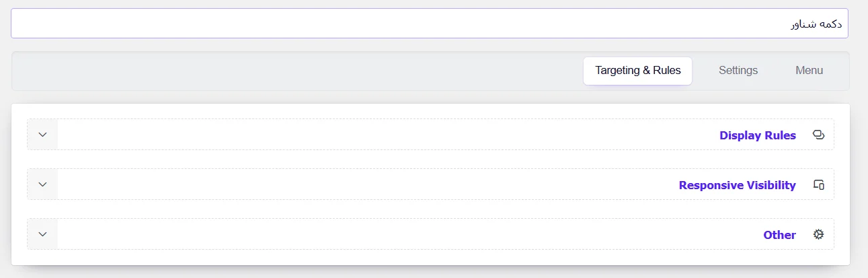868x278 pixels.
Task: Expand Display Rules using its chevron
Action: (43, 135)
